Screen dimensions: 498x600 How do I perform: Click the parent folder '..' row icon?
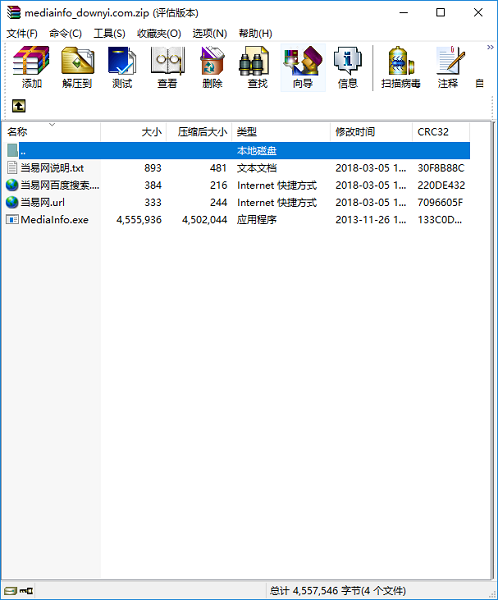click(x=12, y=150)
